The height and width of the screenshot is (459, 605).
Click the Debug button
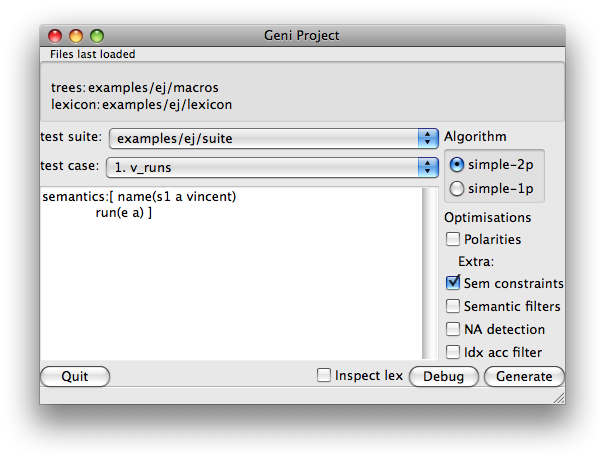(x=444, y=376)
